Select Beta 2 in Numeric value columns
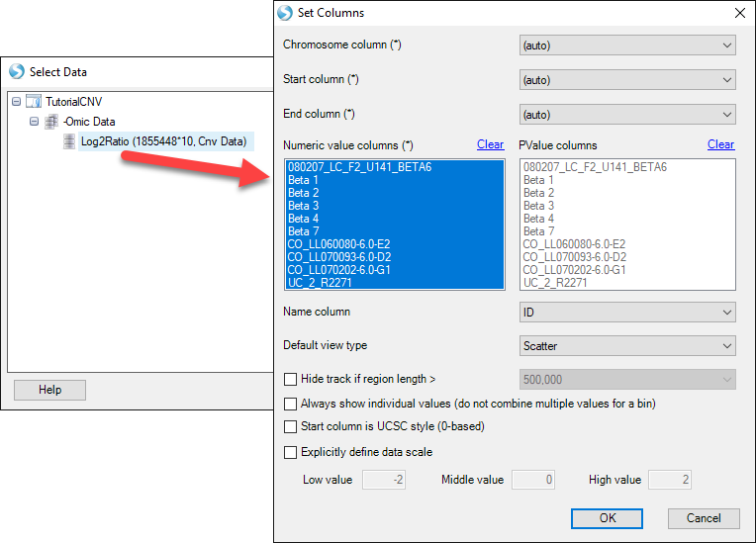The width and height of the screenshot is (756, 543). tap(395, 193)
